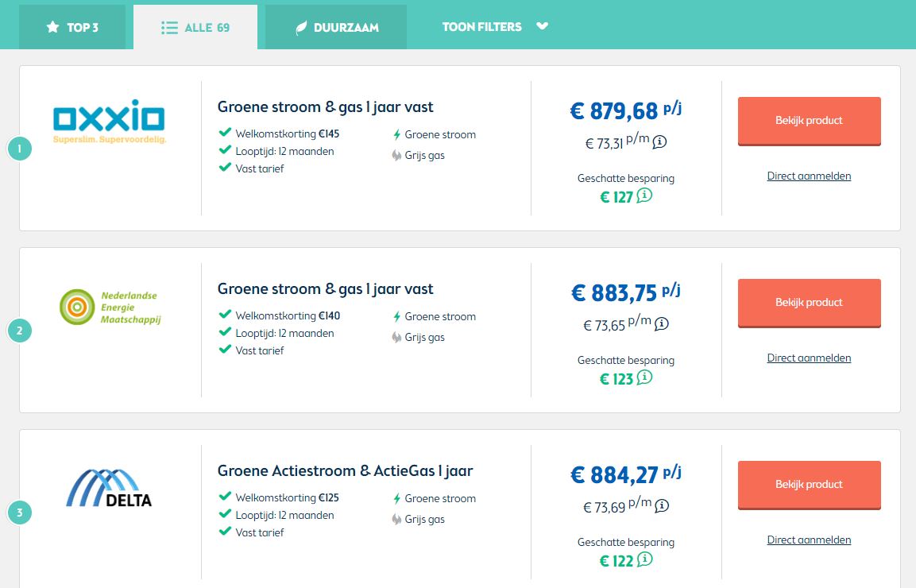The width and height of the screenshot is (916, 588).
Task: Click info icon next to € 73,31 monthly price
Action: click(660, 142)
